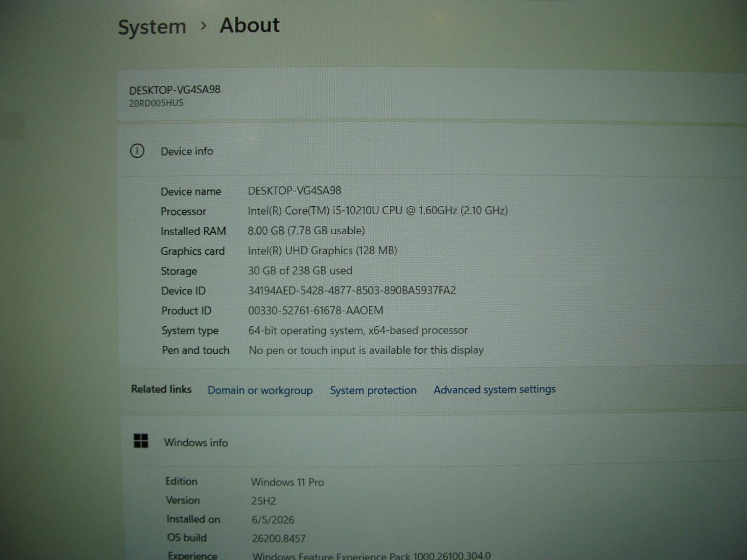Select processor value Intel(R) Core(TM) i5-10210U

(378, 210)
